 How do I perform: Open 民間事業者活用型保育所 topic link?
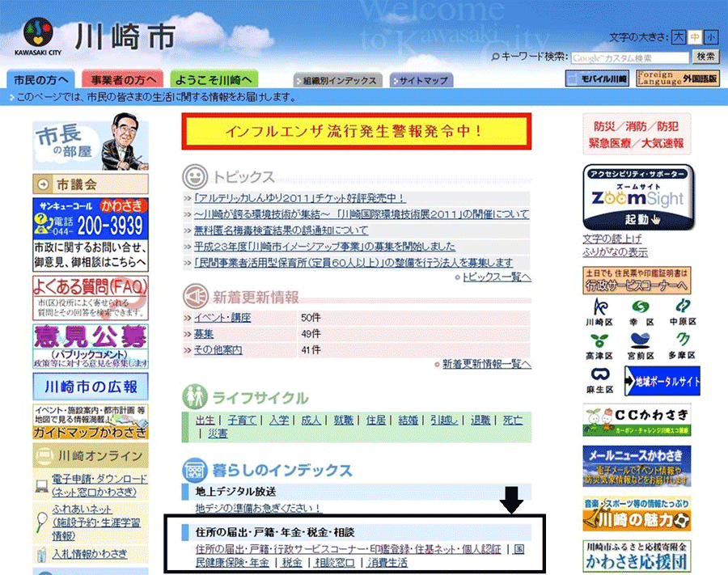(353, 263)
